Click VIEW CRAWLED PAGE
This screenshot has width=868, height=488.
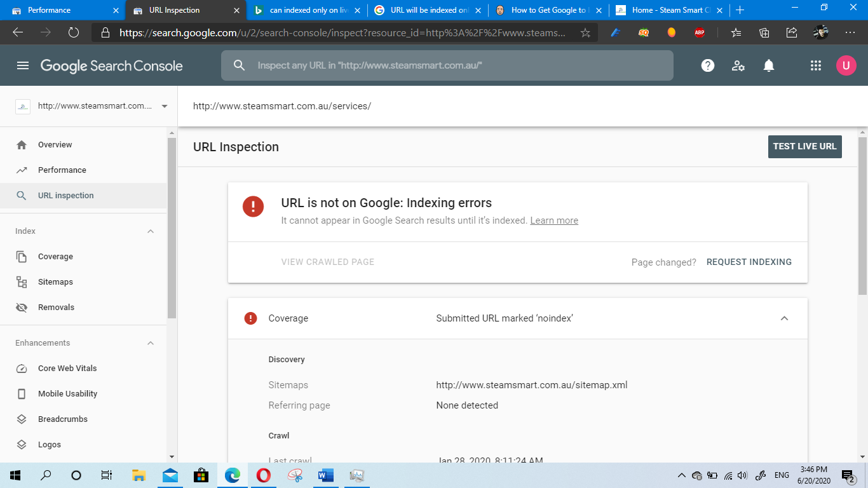328,262
